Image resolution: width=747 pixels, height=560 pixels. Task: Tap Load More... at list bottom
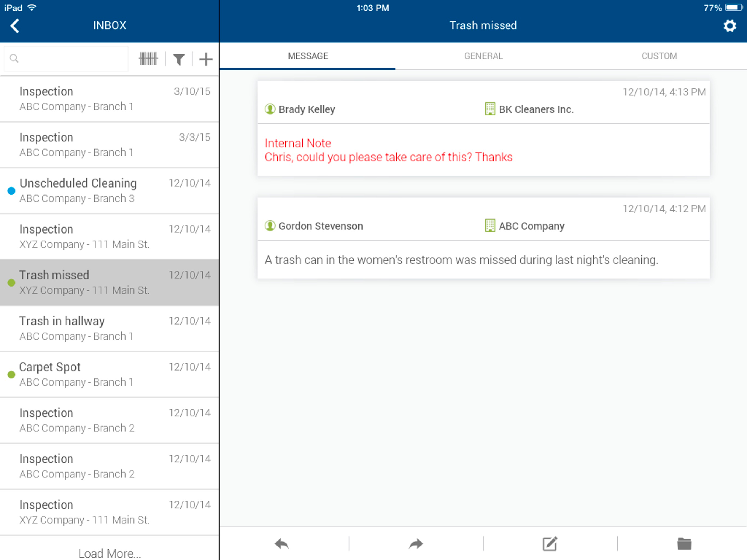tap(109, 553)
